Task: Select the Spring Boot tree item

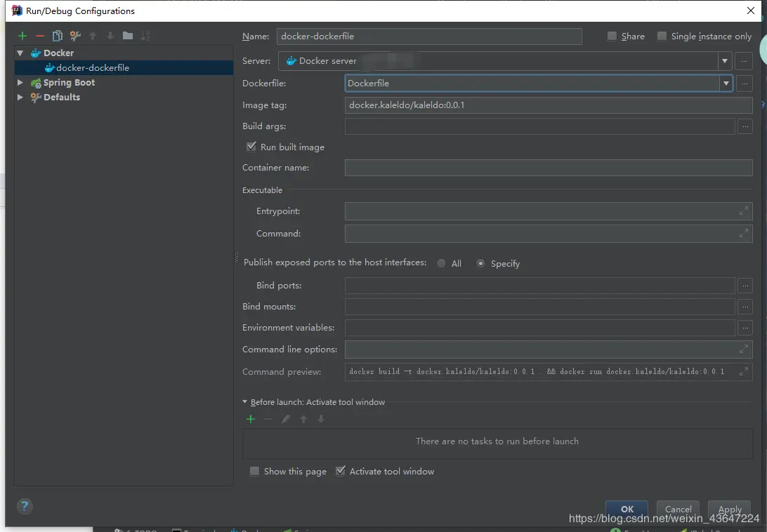Action: (x=69, y=83)
